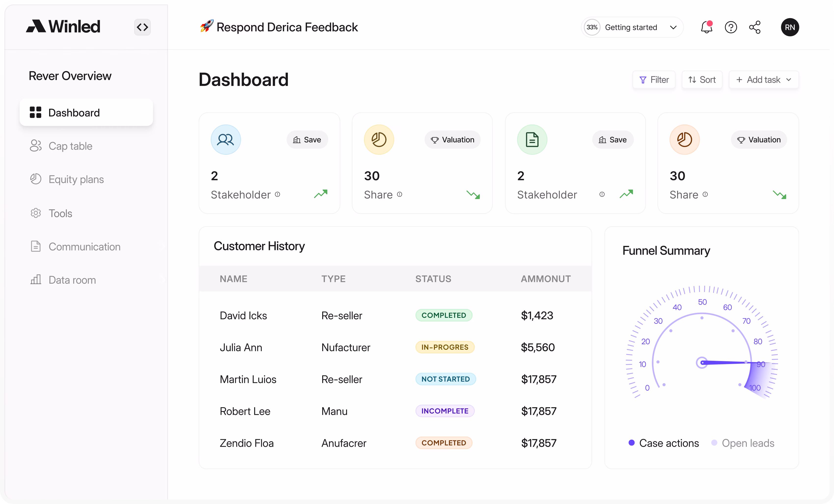834x504 pixels.
Task: Collapse sidebar with code brackets icon
Action: 142,27
